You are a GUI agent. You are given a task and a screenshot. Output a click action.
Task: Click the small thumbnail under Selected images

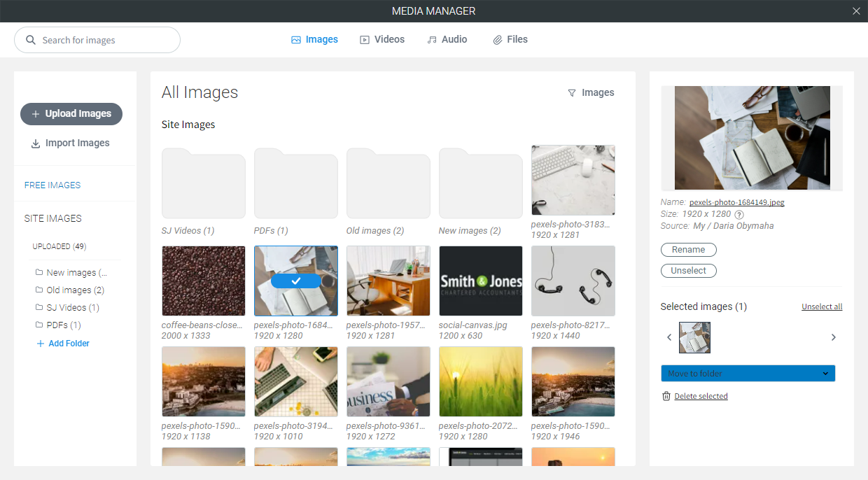point(695,337)
